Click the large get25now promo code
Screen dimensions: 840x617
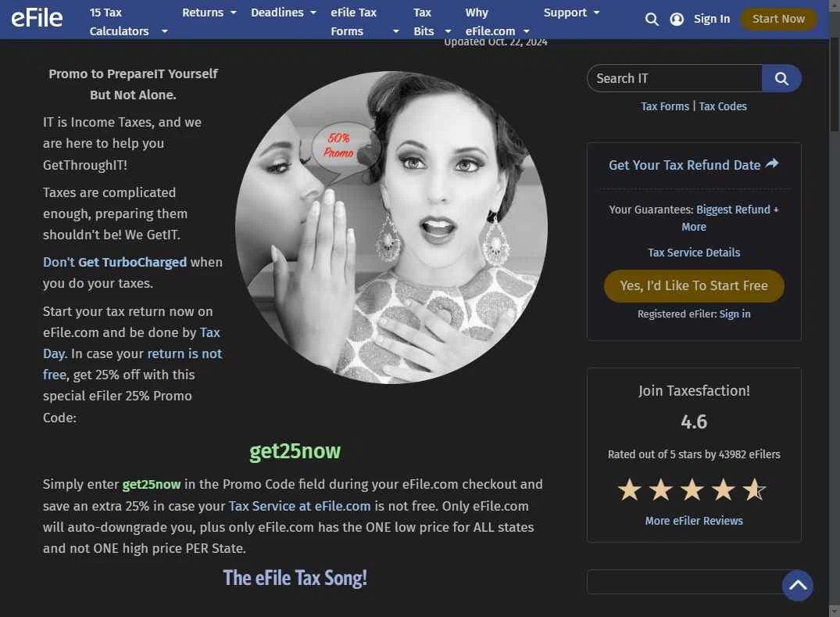pos(295,451)
